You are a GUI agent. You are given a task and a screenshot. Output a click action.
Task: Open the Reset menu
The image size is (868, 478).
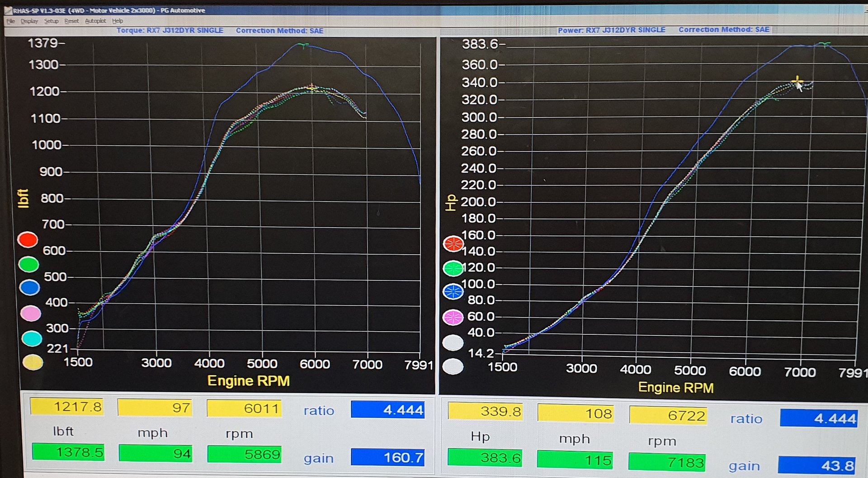tap(71, 21)
